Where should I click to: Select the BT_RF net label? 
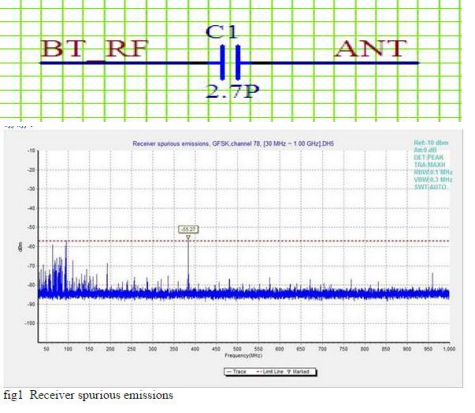coord(94,49)
